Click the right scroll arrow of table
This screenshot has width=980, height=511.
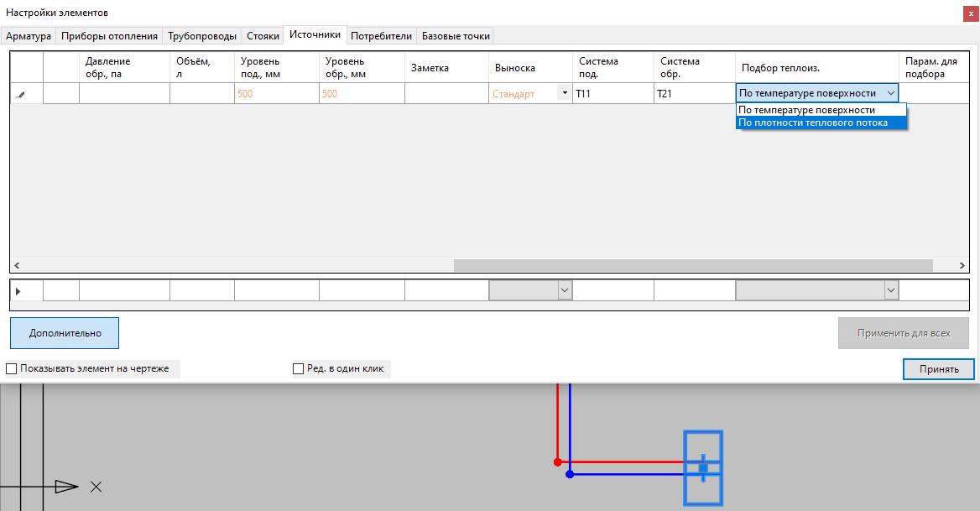[962, 266]
